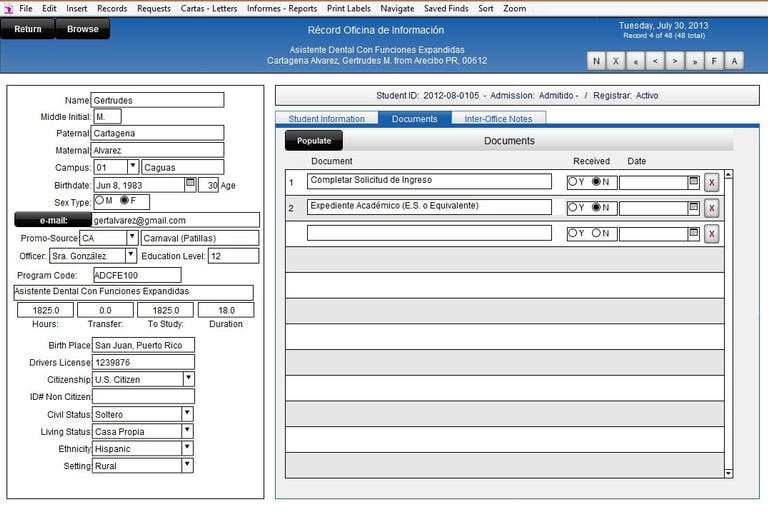The width and height of the screenshot is (768, 512).
Task: Click the documents list scroll up arrow
Action: [x=729, y=175]
